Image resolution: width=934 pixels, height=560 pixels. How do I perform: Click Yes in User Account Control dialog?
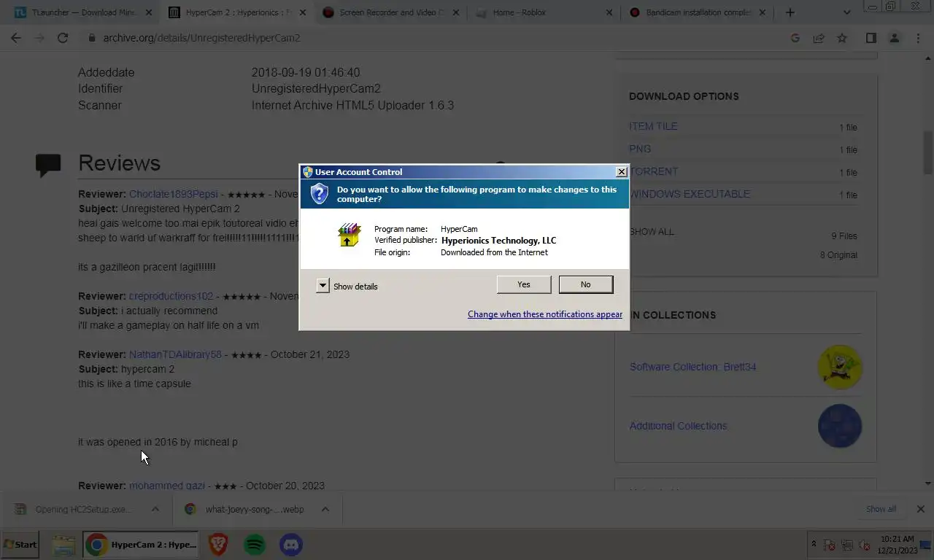click(x=524, y=284)
